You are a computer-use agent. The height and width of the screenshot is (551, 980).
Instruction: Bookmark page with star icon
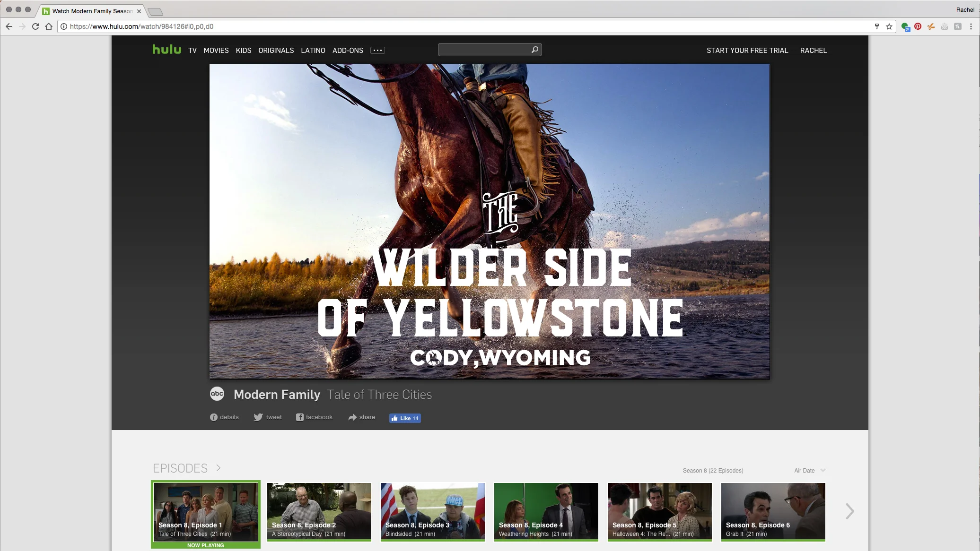(x=889, y=26)
